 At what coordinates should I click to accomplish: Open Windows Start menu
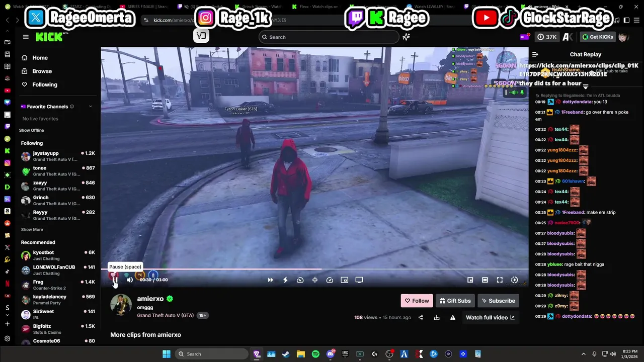(166, 354)
